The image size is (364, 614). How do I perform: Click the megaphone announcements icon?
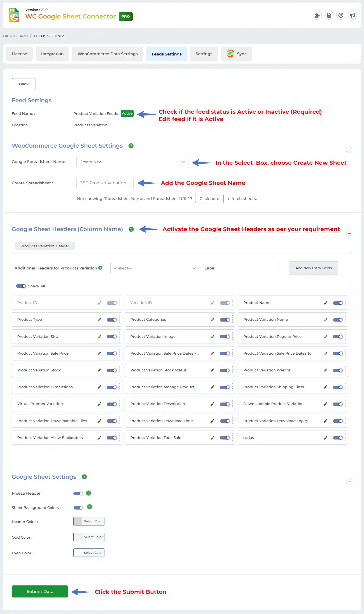pyautogui.click(x=353, y=15)
